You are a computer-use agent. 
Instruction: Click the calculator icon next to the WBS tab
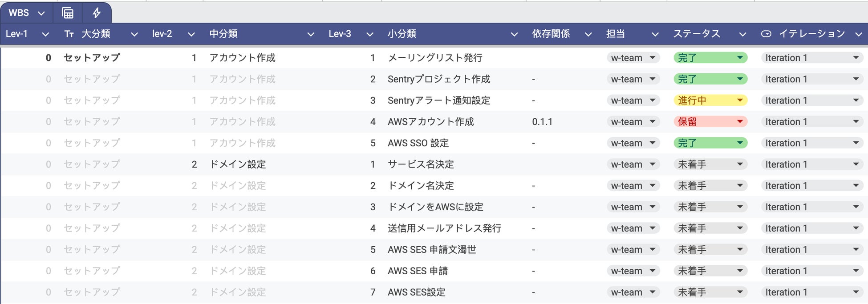click(x=68, y=13)
